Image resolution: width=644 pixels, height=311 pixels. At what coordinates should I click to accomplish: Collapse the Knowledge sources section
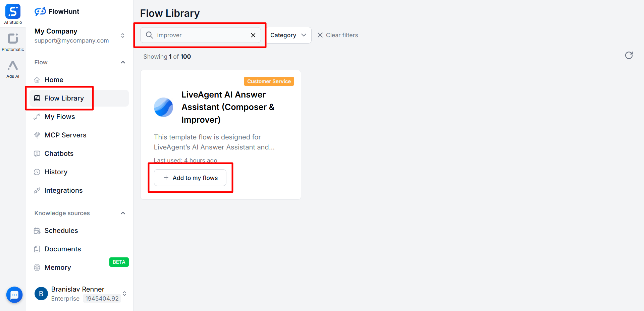[123, 213]
